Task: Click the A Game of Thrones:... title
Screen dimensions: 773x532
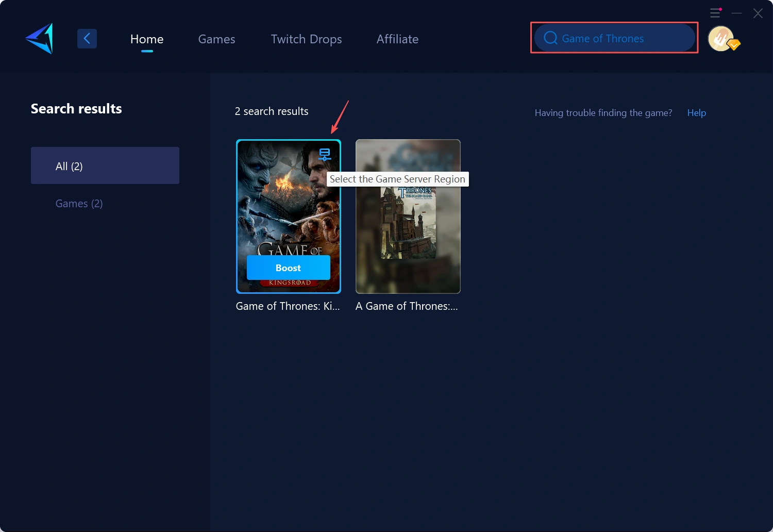Action: 407,306
